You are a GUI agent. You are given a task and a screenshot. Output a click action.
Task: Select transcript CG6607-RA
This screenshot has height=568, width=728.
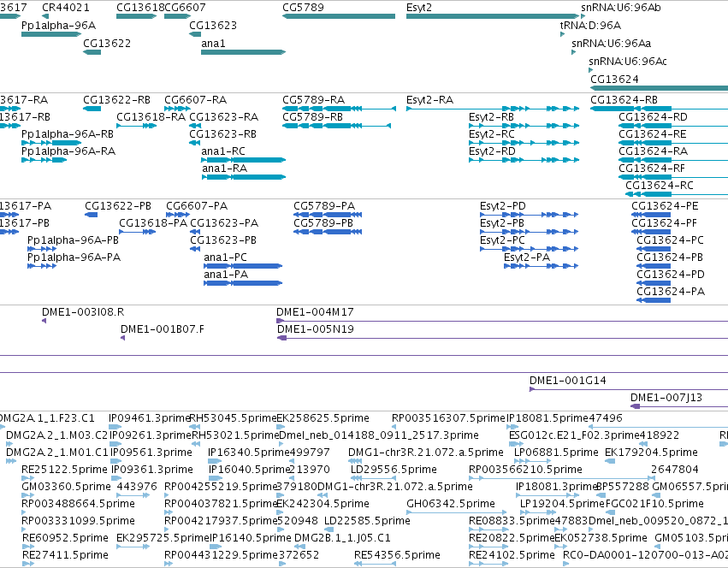click(195, 100)
